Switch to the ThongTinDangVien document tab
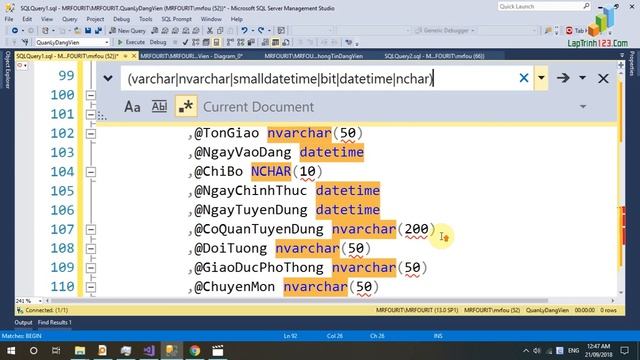 (x=313, y=56)
